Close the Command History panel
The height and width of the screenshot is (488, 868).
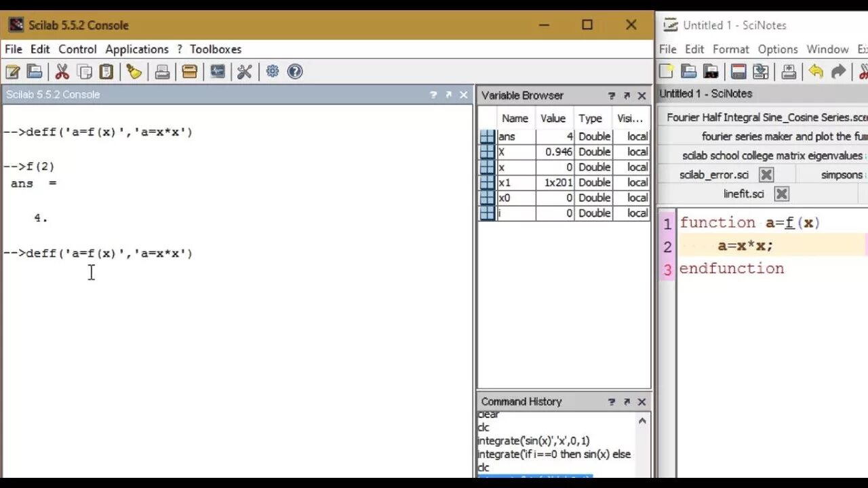(642, 402)
